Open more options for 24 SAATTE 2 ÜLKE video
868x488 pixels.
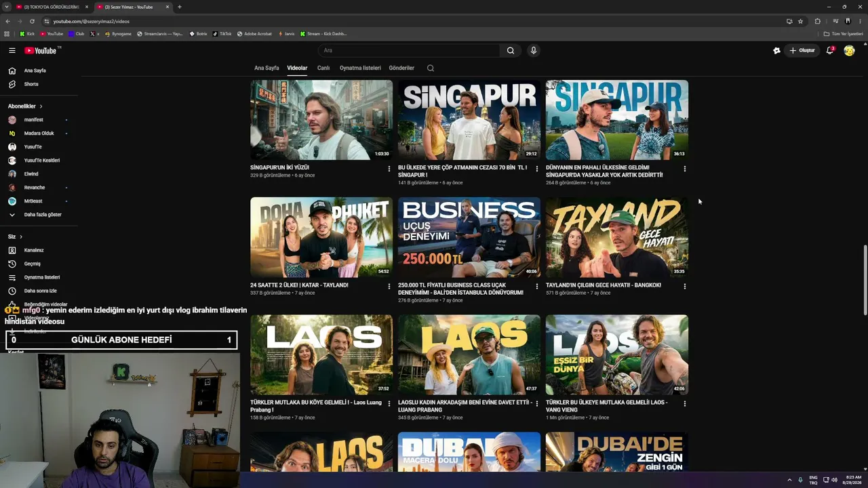click(x=389, y=286)
